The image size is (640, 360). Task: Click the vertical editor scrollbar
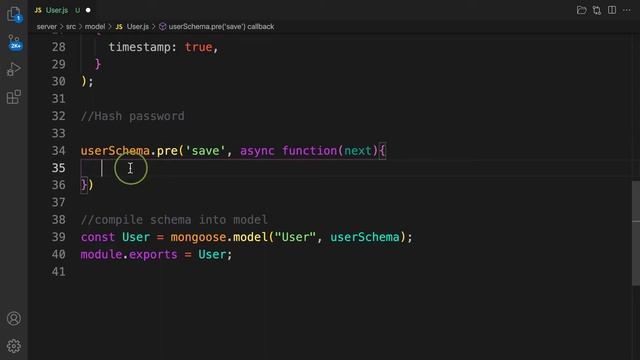click(x=636, y=233)
